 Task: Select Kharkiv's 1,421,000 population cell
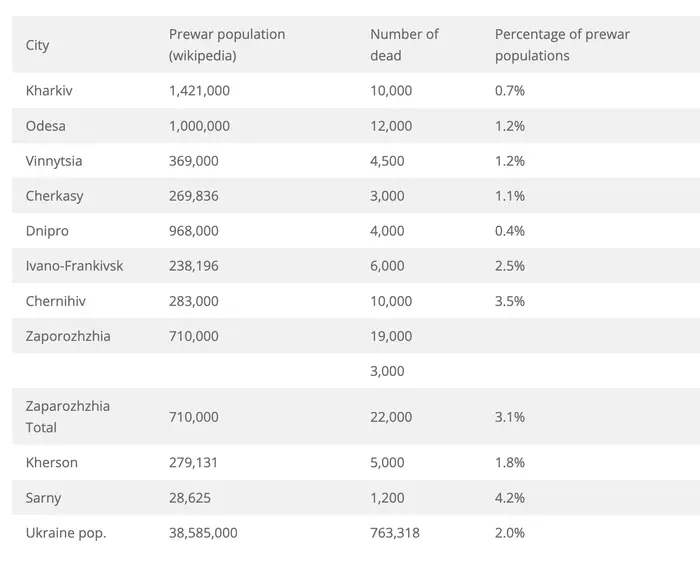[200, 90]
